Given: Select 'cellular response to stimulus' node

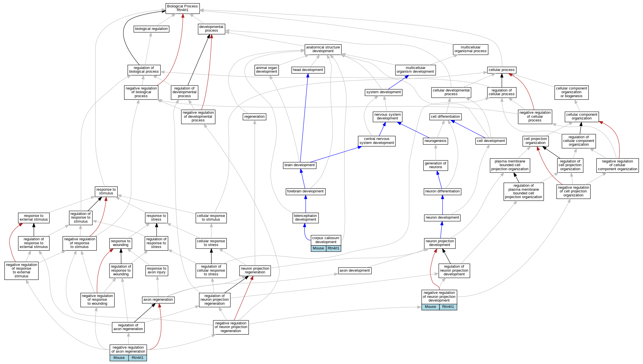Looking at the screenshot, I should click(211, 218).
